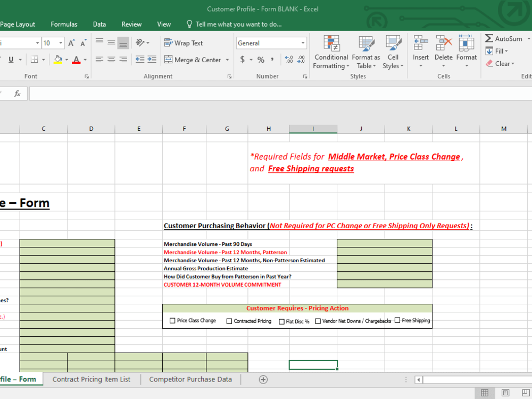Decrease the indent
This screenshot has height=399, width=532.
click(140, 60)
